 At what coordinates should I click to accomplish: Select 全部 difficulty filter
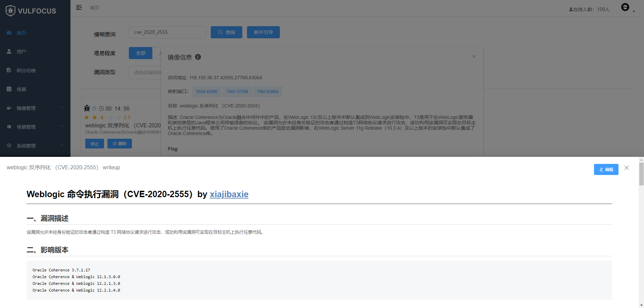pyautogui.click(x=141, y=53)
